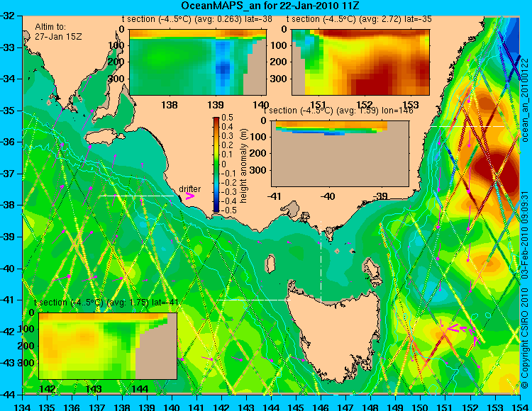Click the 't section (avg: 1.59) lon=146' heading
Screen dimensions: 532x411
coord(338,111)
